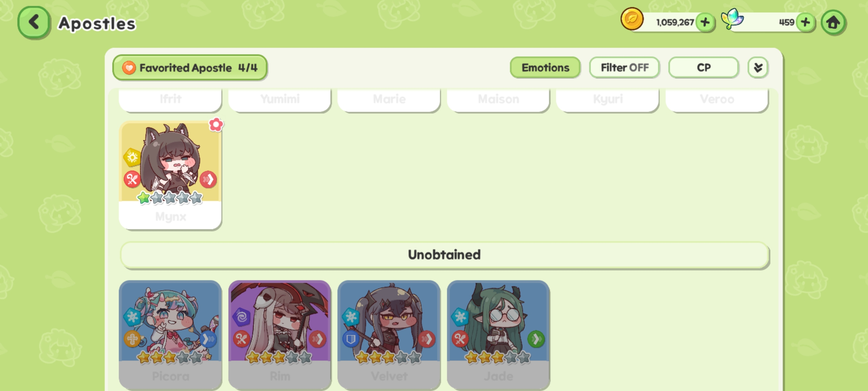Screen dimensions: 868x391
Task: Click Velvet's blue shield role icon
Action: (x=351, y=339)
